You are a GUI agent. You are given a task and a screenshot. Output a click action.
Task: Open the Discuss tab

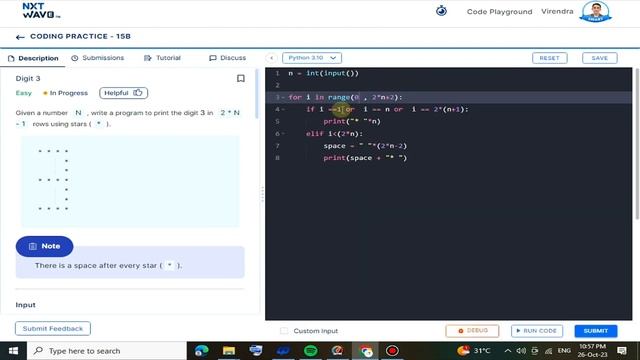point(227,58)
